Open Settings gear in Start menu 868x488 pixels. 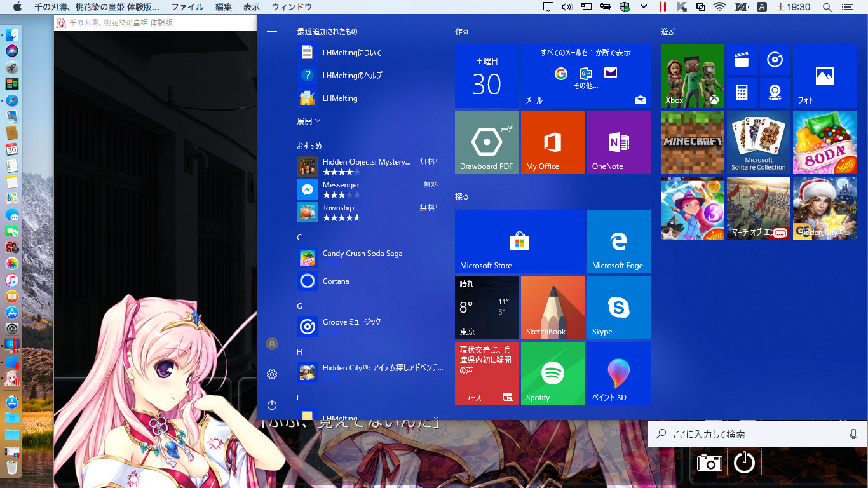[272, 374]
